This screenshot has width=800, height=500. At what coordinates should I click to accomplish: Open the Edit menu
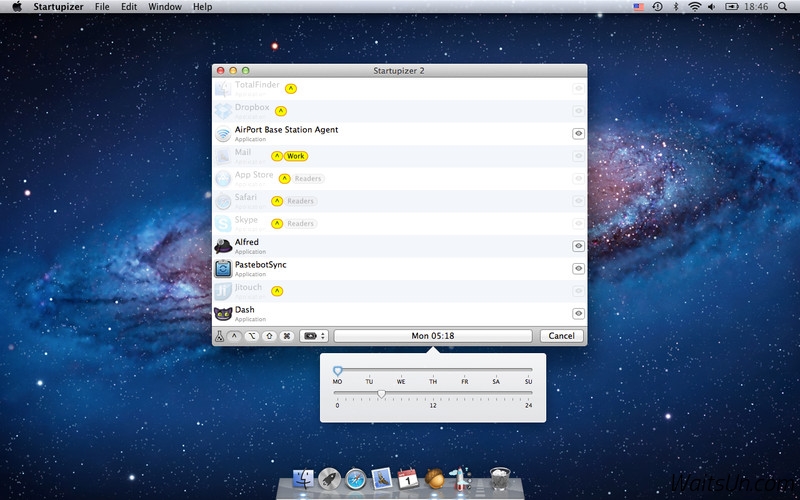129,7
